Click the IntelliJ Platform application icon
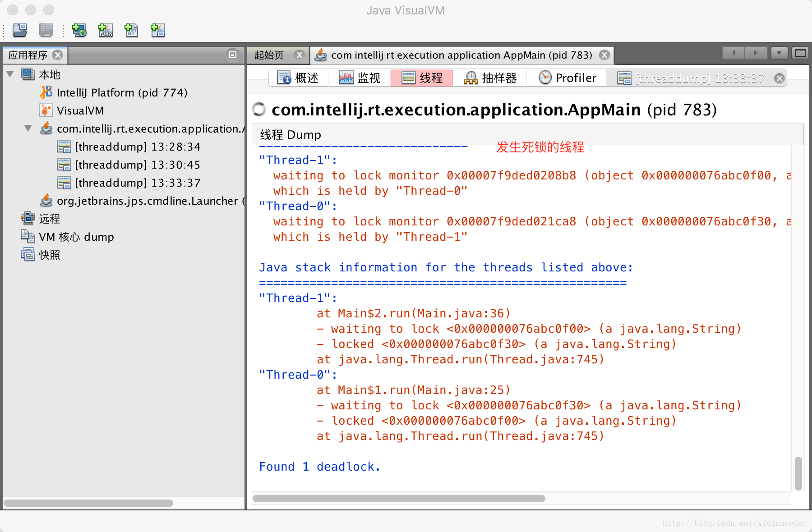This screenshot has width=812, height=532. click(46, 92)
